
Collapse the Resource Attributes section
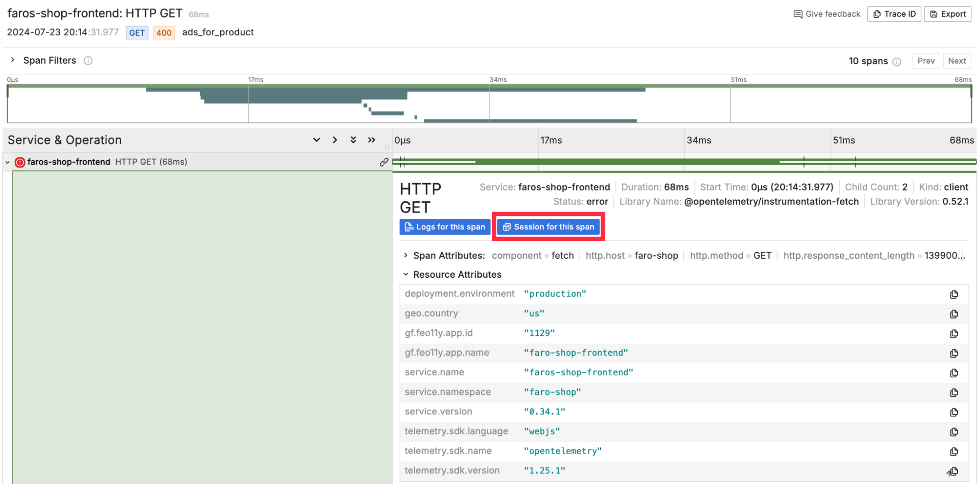pyautogui.click(x=405, y=274)
